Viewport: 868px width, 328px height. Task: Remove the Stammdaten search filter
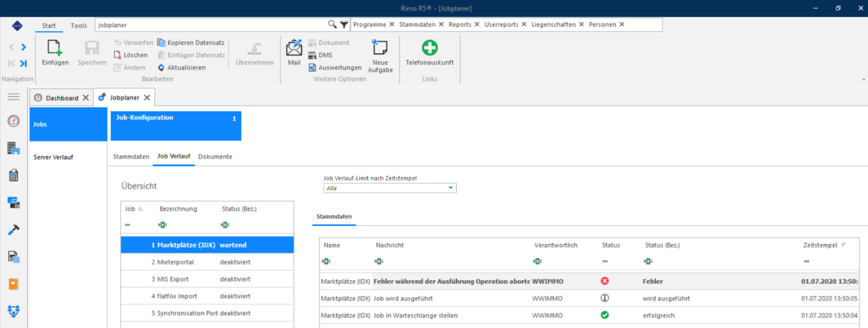[441, 24]
